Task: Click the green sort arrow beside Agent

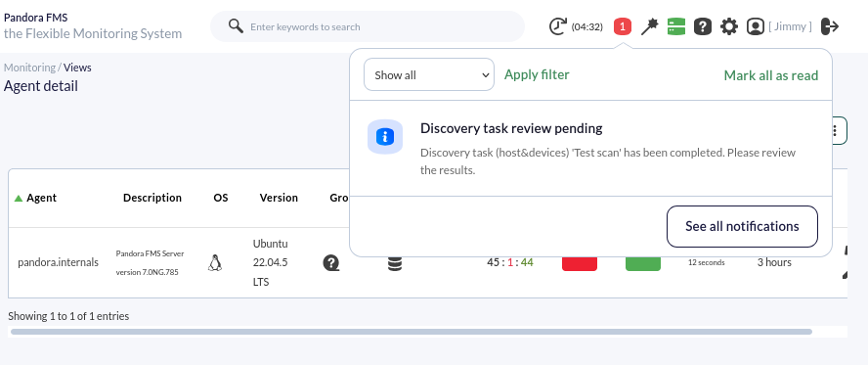Action: [19, 199]
